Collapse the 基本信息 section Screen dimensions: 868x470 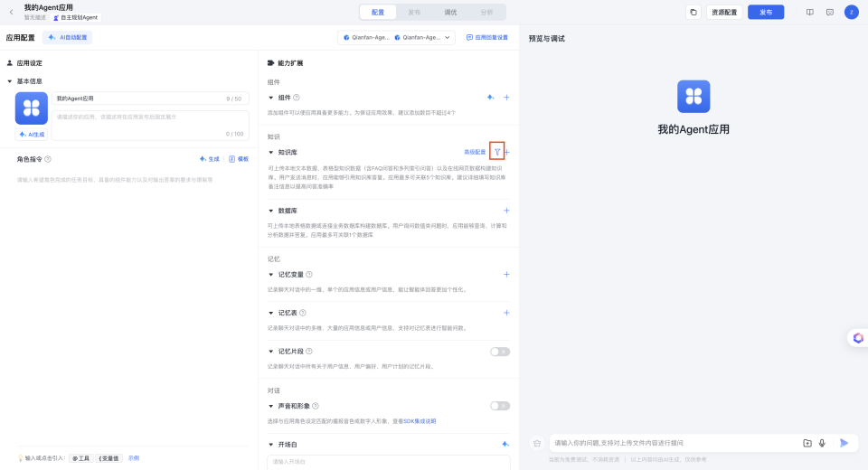pos(9,81)
